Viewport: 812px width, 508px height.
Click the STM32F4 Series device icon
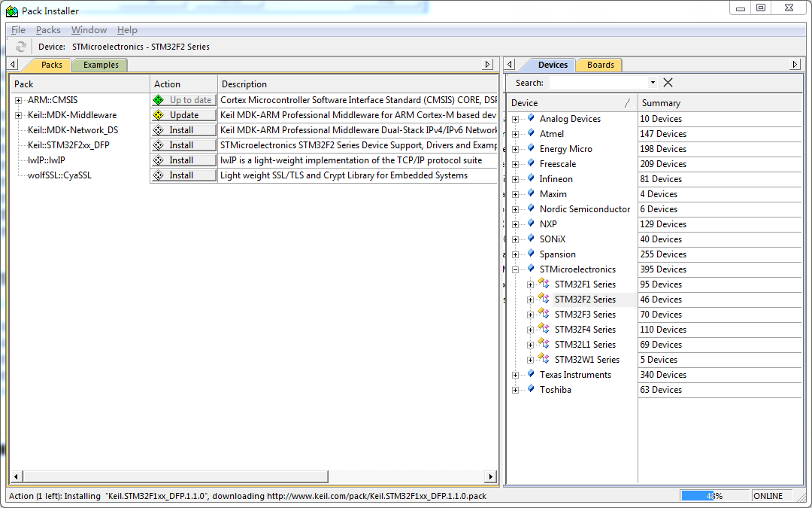click(544, 329)
